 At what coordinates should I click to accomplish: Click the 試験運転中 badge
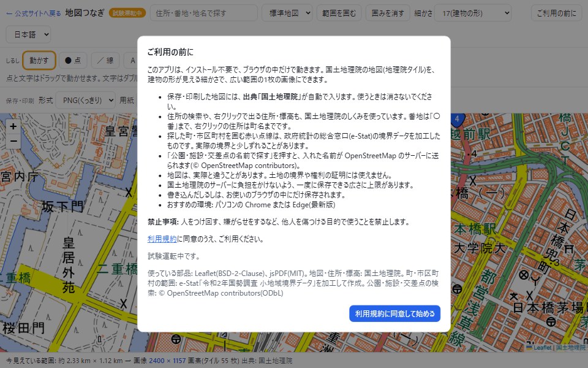pyautogui.click(x=127, y=13)
